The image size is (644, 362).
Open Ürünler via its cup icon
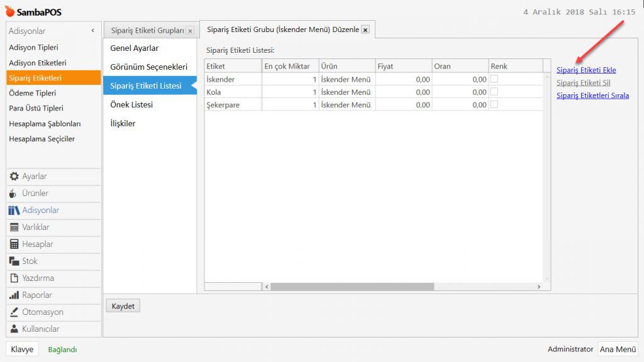pos(14,194)
